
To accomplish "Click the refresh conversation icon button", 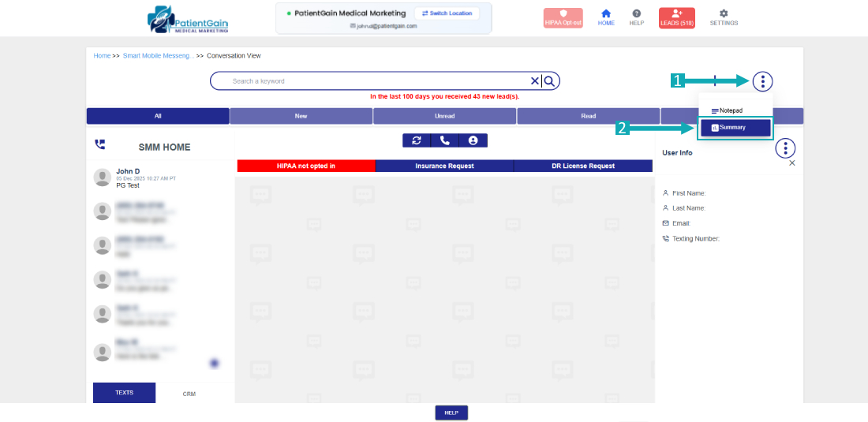I will pos(417,140).
